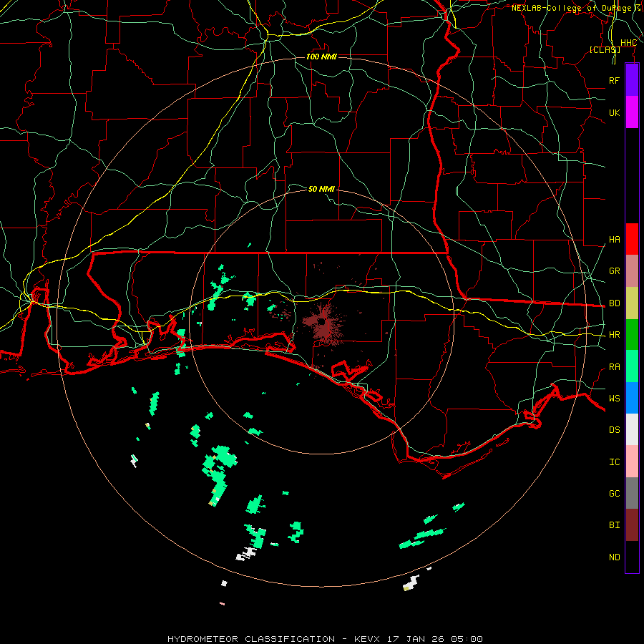Click the GR legend label
644x644 pixels.
[614, 271]
